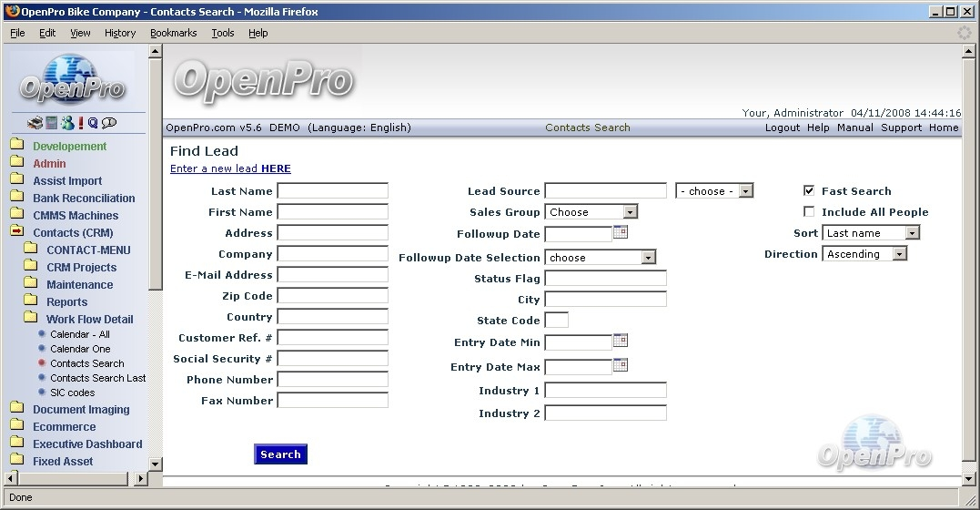Screen dimensions: 980x510
Task: Uncheck the Fast Search checkbox
Action: click(x=809, y=191)
